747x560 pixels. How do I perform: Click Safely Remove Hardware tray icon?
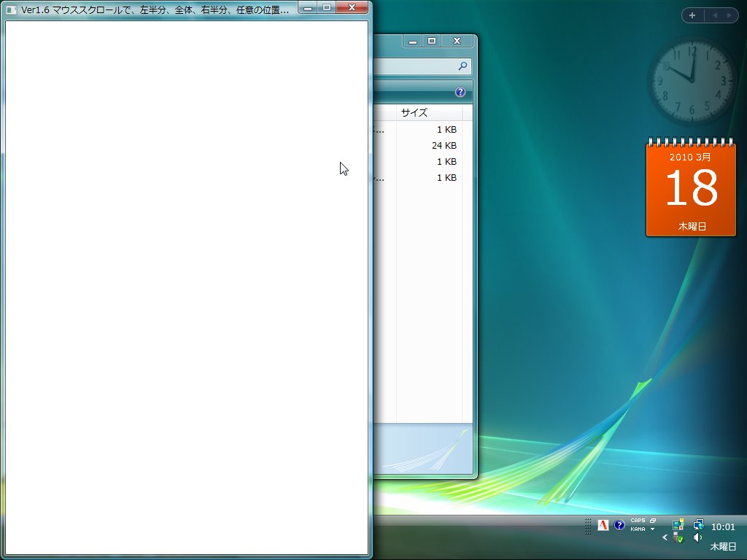pyautogui.click(x=678, y=538)
